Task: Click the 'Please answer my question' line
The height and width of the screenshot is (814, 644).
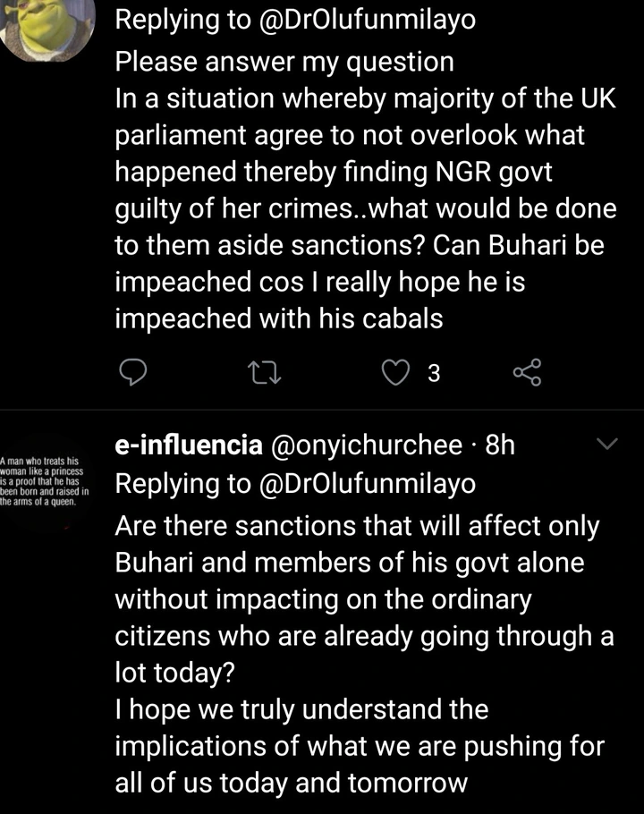Action: pos(284,62)
